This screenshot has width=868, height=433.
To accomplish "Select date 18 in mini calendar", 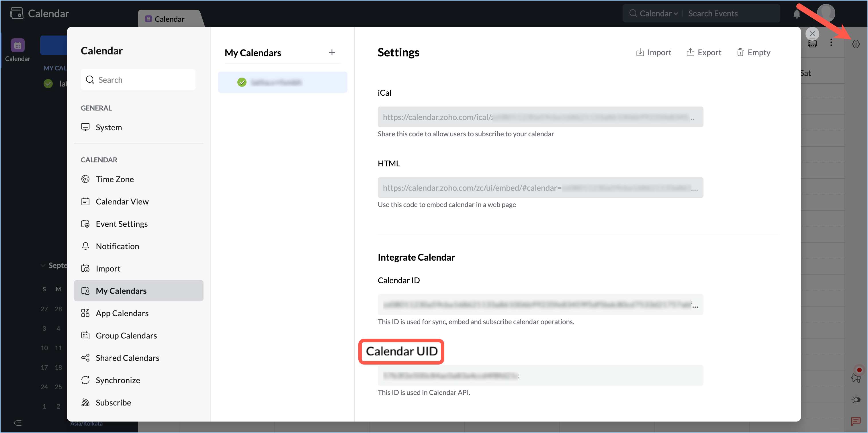I will click(58, 367).
